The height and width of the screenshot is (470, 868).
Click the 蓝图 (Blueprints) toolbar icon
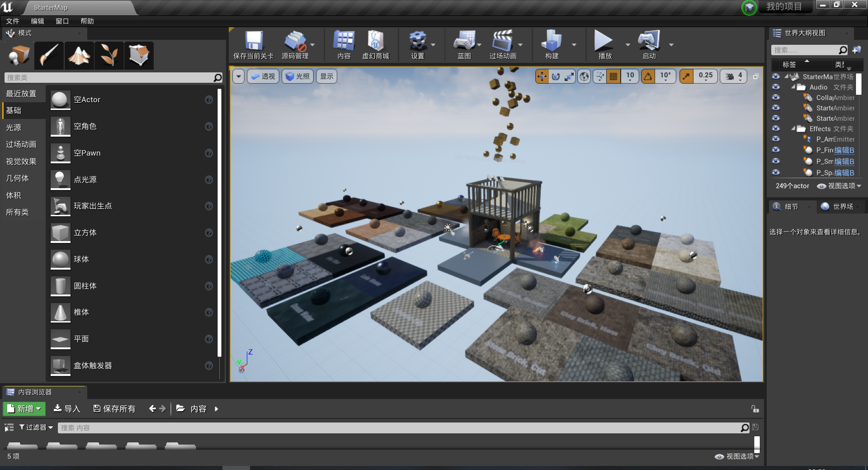click(x=465, y=44)
